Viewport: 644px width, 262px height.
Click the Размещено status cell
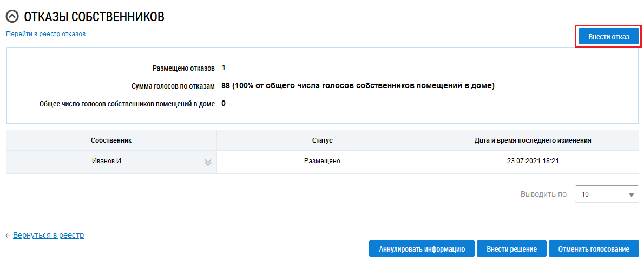pos(322,161)
